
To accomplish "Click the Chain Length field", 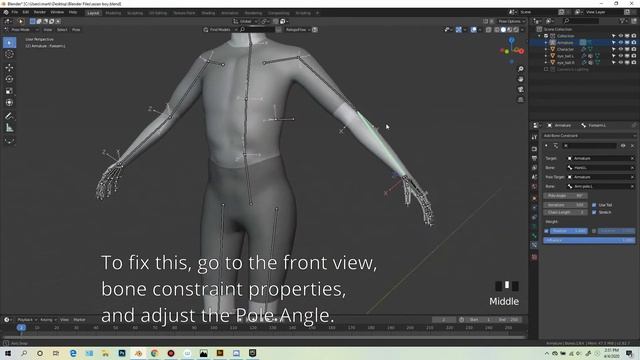I will pos(565,212).
